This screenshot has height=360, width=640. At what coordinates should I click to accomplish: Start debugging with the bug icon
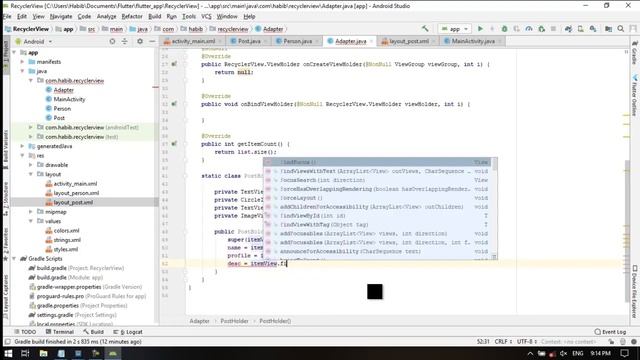pyautogui.click(x=504, y=29)
